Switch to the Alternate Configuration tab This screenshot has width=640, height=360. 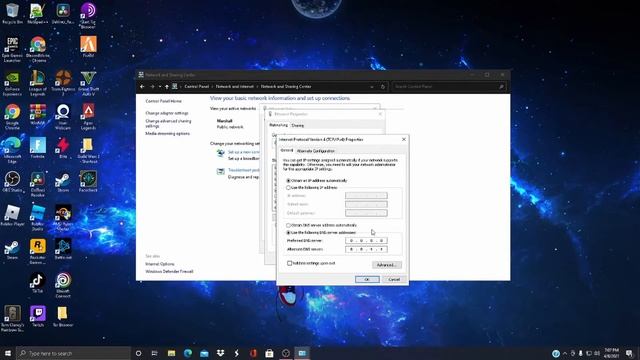pos(316,151)
